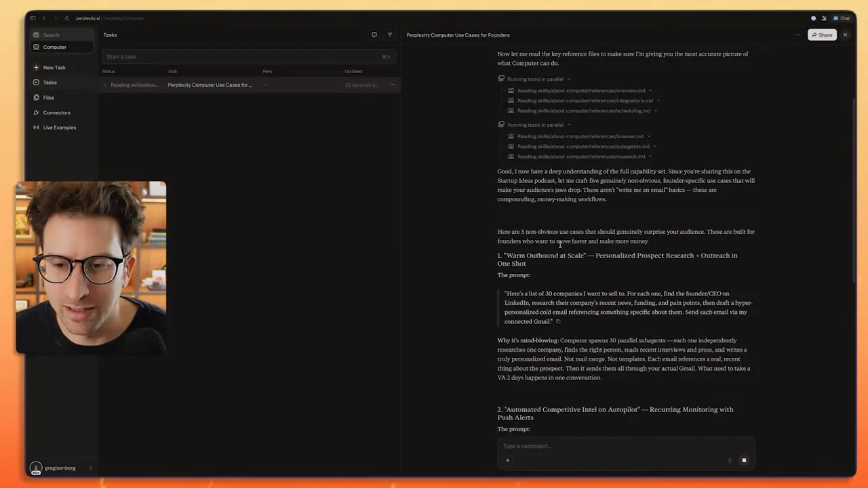Screen dimensions: 868x488
Task: Click the download arrow icon in title bar
Action: point(824,18)
